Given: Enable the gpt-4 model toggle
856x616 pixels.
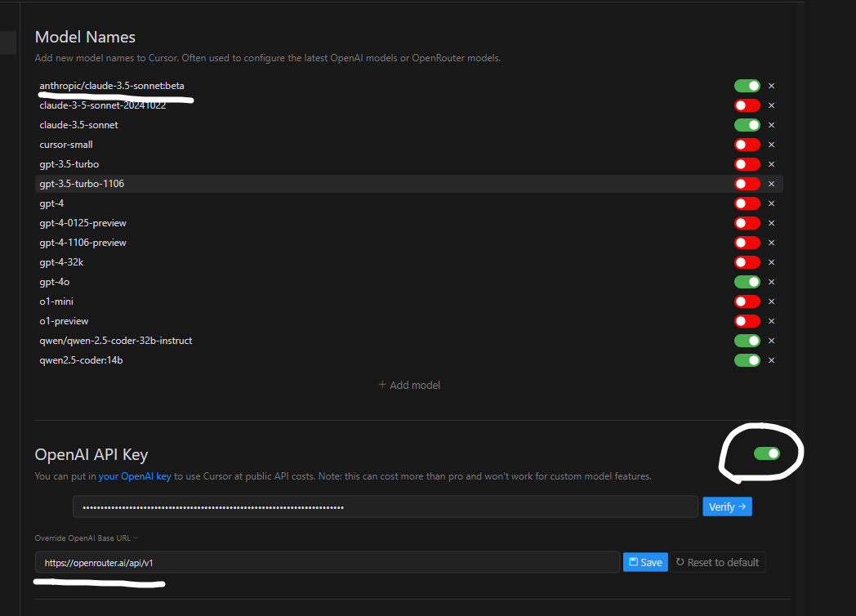Looking at the screenshot, I should 747,203.
